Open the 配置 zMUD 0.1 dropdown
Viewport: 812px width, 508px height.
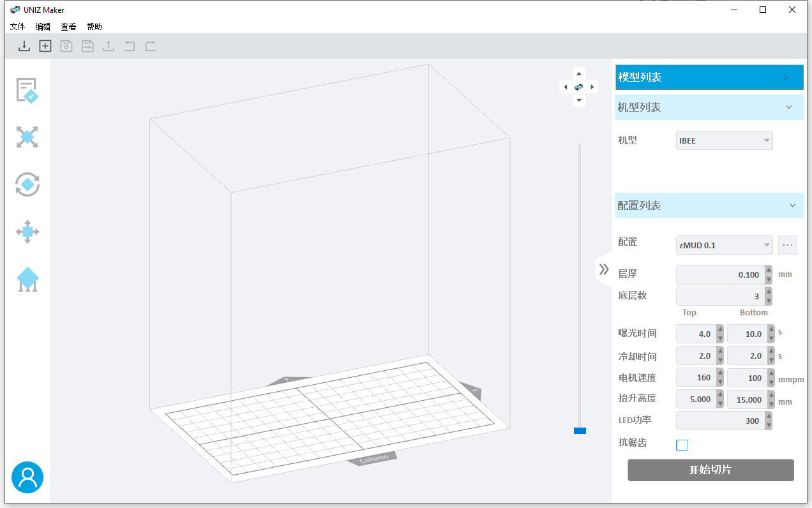724,245
